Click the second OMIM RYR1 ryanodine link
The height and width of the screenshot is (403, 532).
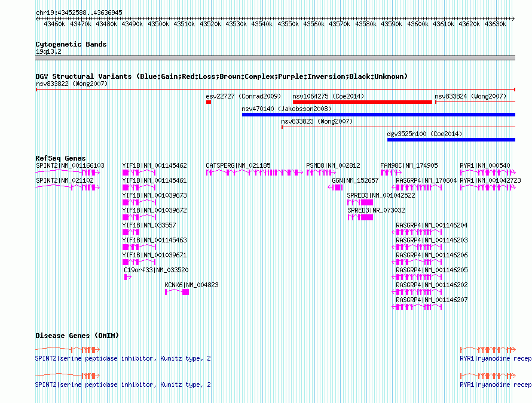pos(496,384)
